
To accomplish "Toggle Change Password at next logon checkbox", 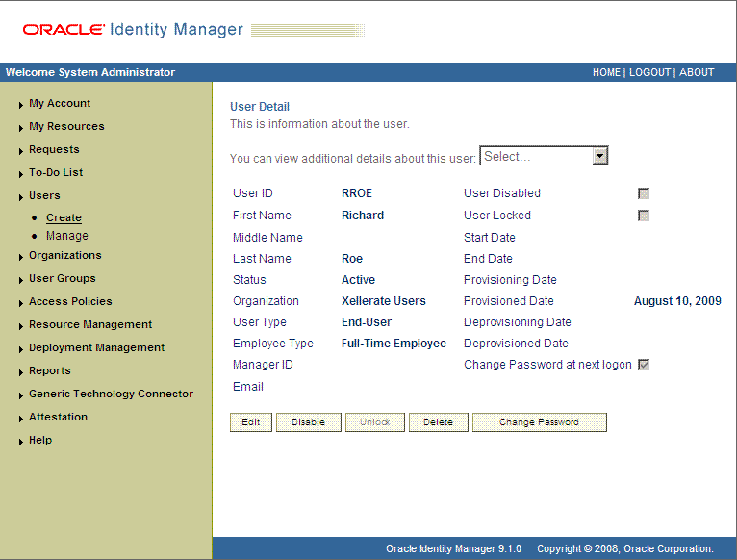I will coord(644,365).
